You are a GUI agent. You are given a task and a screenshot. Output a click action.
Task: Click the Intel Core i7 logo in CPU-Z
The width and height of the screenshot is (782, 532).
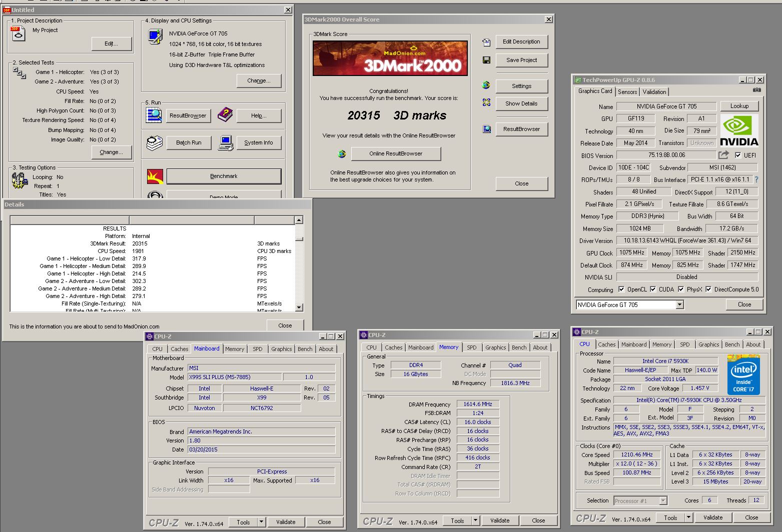click(x=743, y=375)
